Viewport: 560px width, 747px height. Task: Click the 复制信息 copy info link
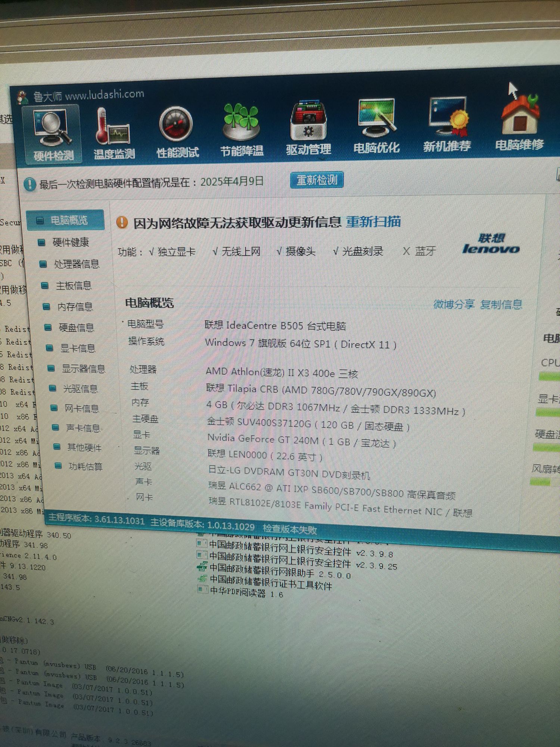coord(501,305)
